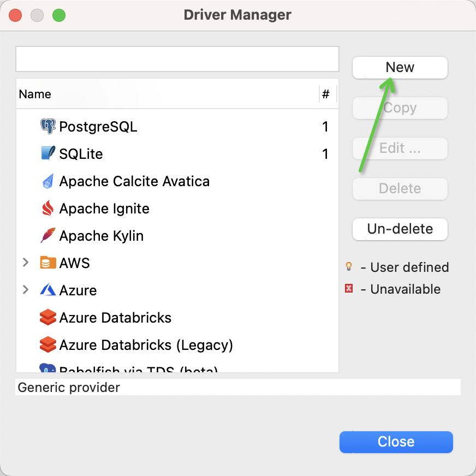Click the Azure logo icon
The width and height of the screenshot is (476, 476).
[48, 290]
